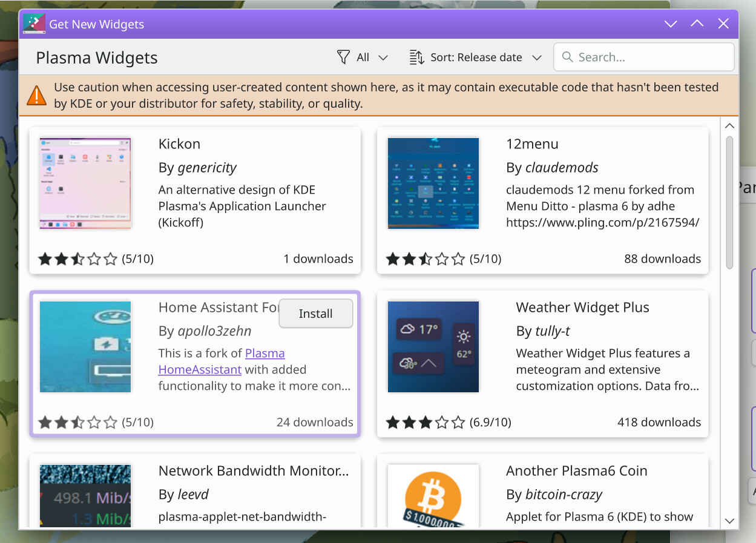Click the sort order icon
The height and width of the screenshot is (543, 756).
[x=416, y=58]
